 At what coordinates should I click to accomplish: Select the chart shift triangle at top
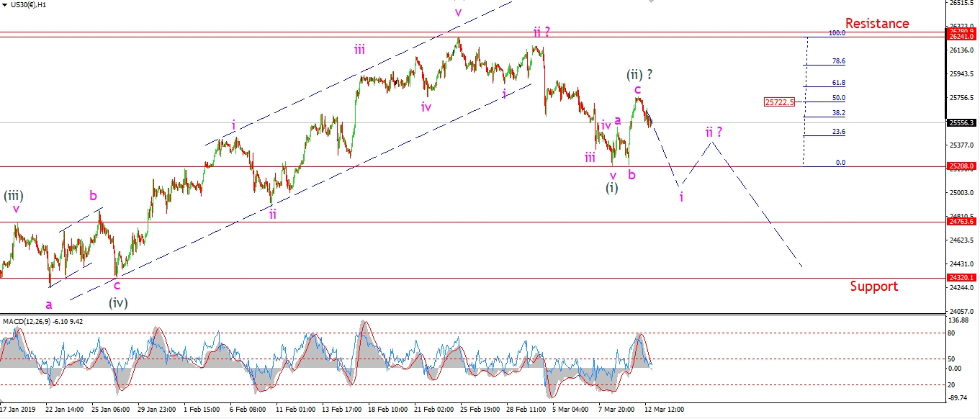tap(652, 2)
